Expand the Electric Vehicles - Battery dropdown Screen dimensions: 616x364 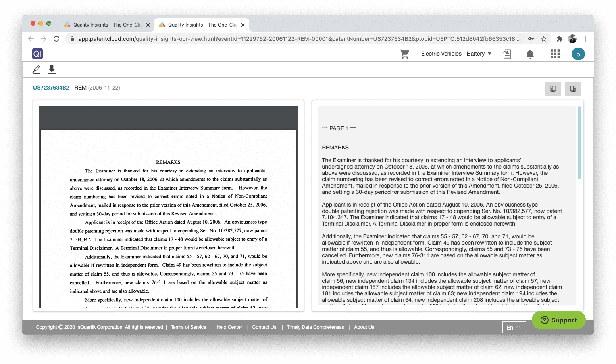coord(456,54)
